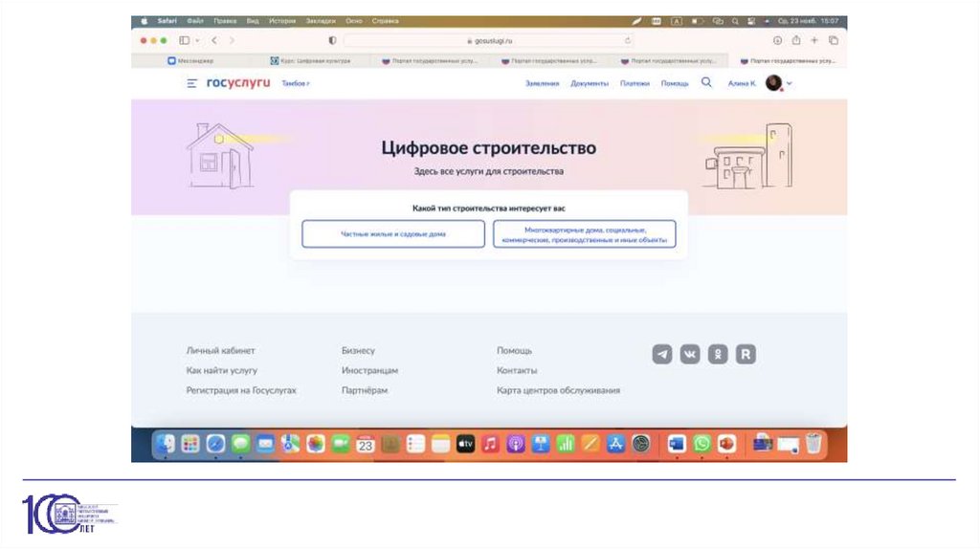This screenshot has width=980, height=549.
Task: Open the Контакты footer link
Action: [x=517, y=370]
